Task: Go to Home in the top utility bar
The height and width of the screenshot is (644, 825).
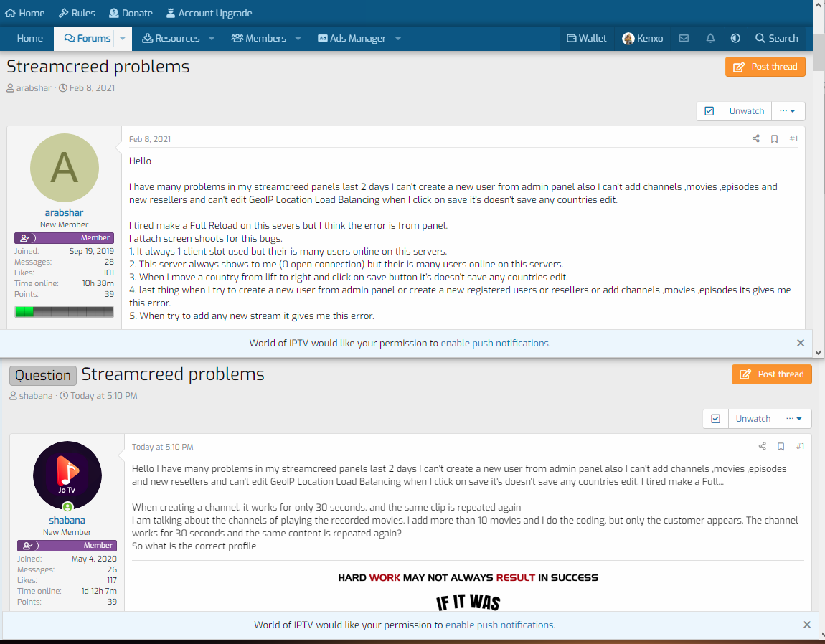Action: [24, 13]
